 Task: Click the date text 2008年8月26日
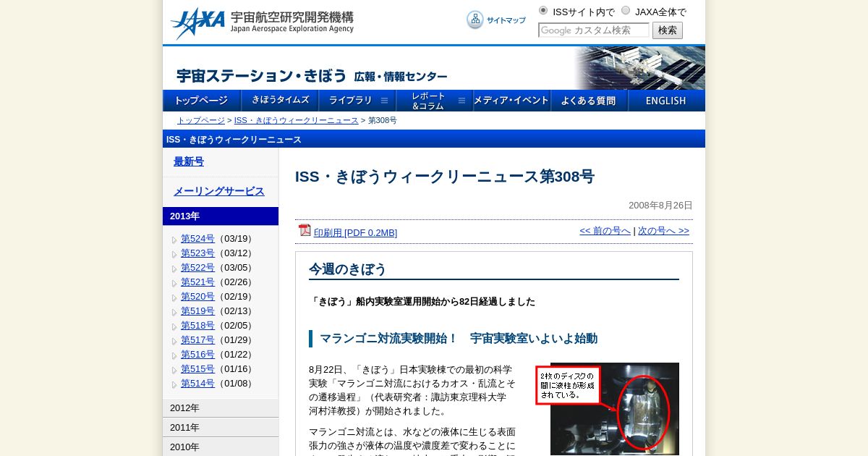pos(660,206)
